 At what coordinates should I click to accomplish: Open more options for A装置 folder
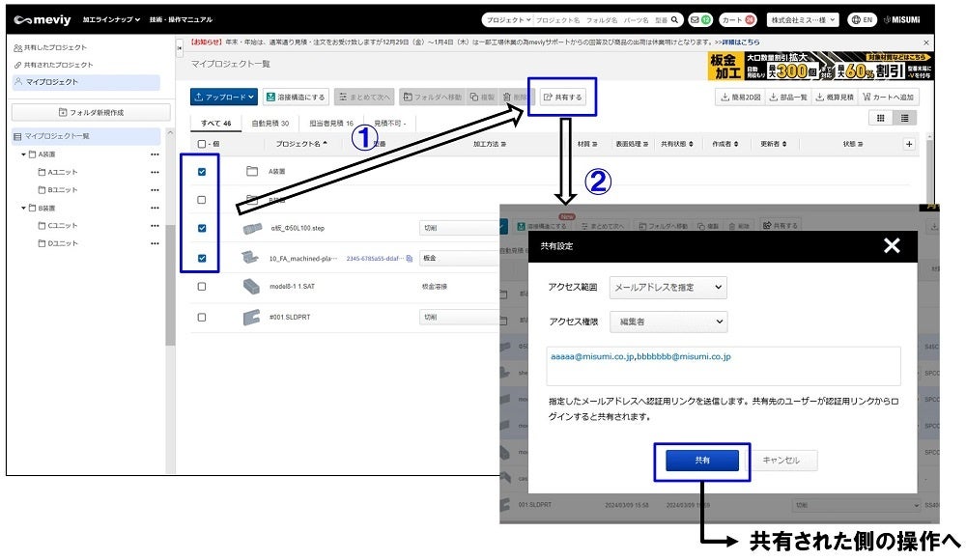[155, 154]
